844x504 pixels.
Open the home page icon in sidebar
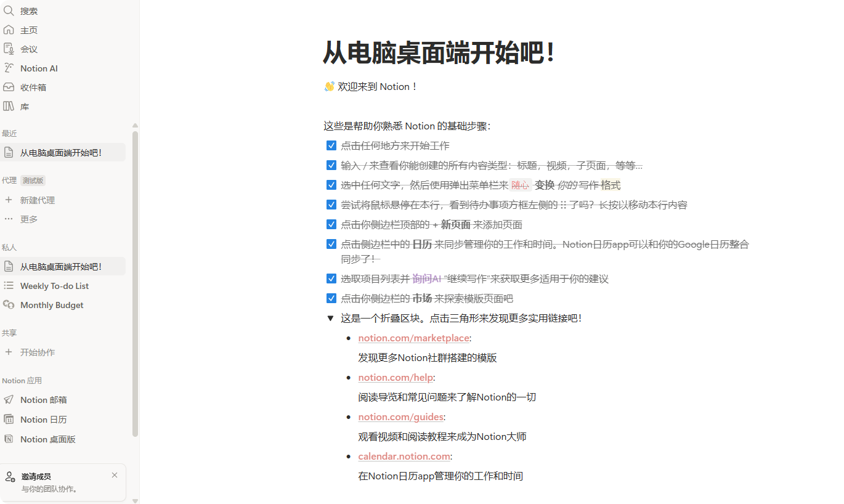[9, 30]
